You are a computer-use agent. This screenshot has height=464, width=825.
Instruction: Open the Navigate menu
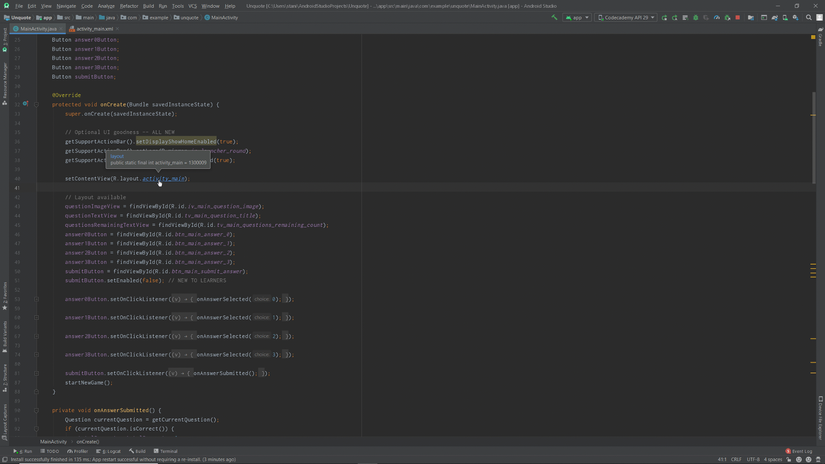pos(66,6)
